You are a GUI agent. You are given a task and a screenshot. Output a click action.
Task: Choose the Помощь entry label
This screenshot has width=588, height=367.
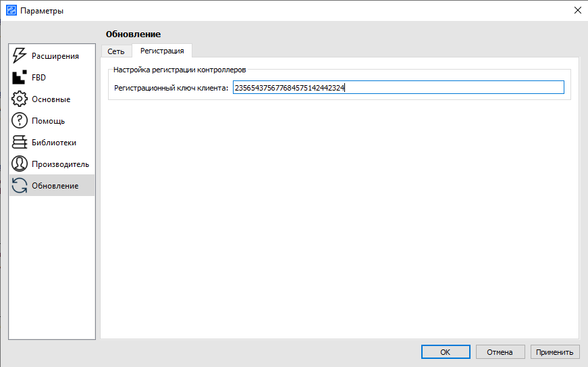point(49,121)
